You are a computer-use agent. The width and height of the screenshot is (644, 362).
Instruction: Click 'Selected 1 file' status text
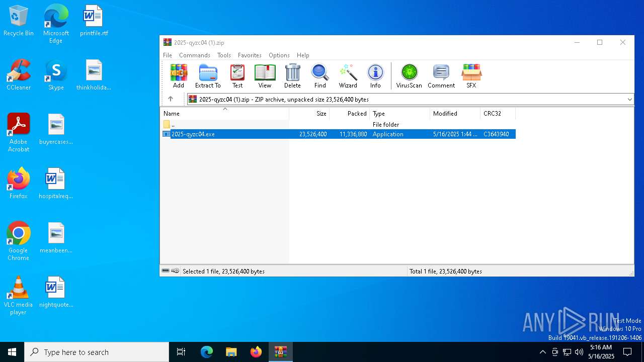click(223, 271)
